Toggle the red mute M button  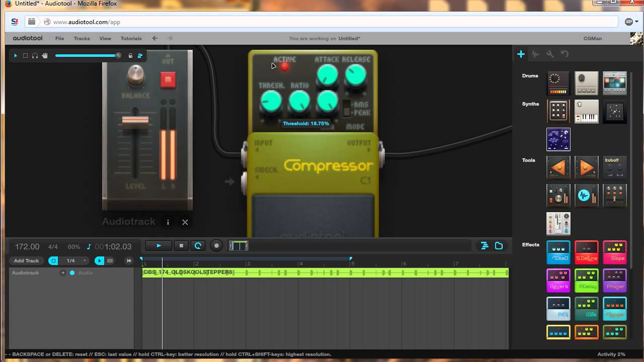(168, 79)
